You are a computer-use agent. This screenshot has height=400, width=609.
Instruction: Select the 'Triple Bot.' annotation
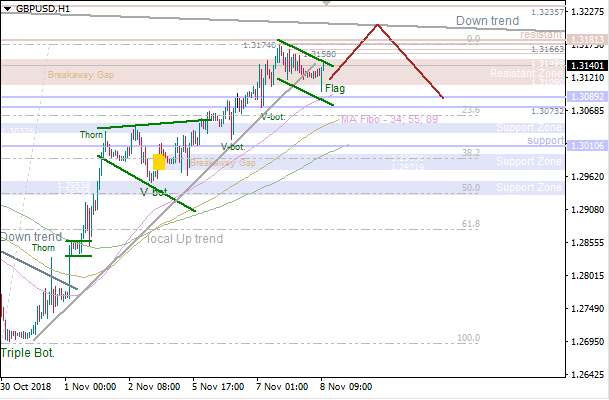[28, 353]
